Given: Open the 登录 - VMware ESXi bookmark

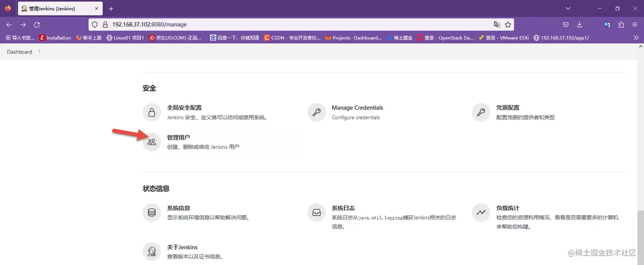Looking at the screenshot, I should coord(504,37).
